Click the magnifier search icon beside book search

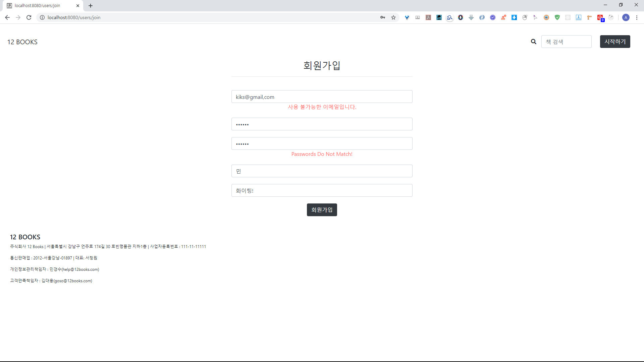[x=533, y=42]
